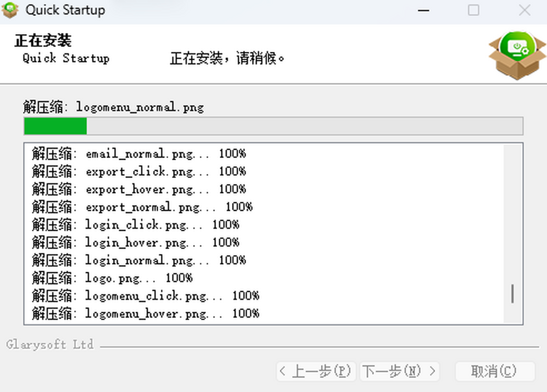Maximize the Quick Startup window
The width and height of the screenshot is (547, 392).
[x=474, y=10]
